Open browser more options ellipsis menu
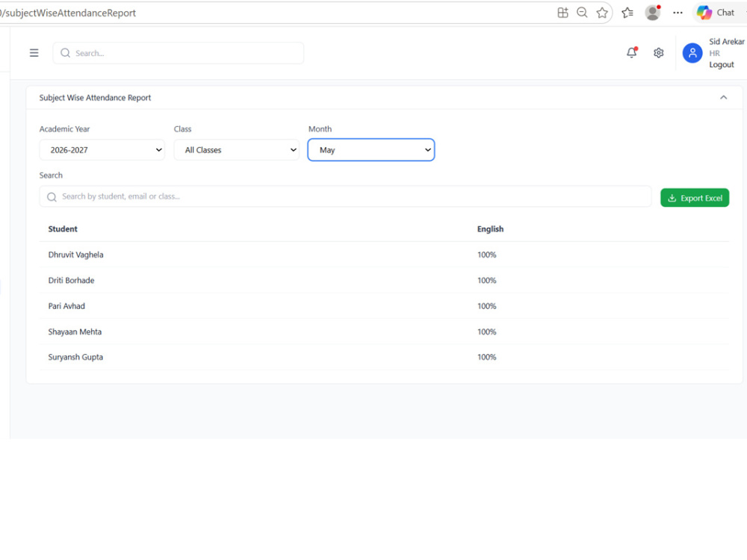The height and width of the screenshot is (560, 747). click(x=678, y=13)
